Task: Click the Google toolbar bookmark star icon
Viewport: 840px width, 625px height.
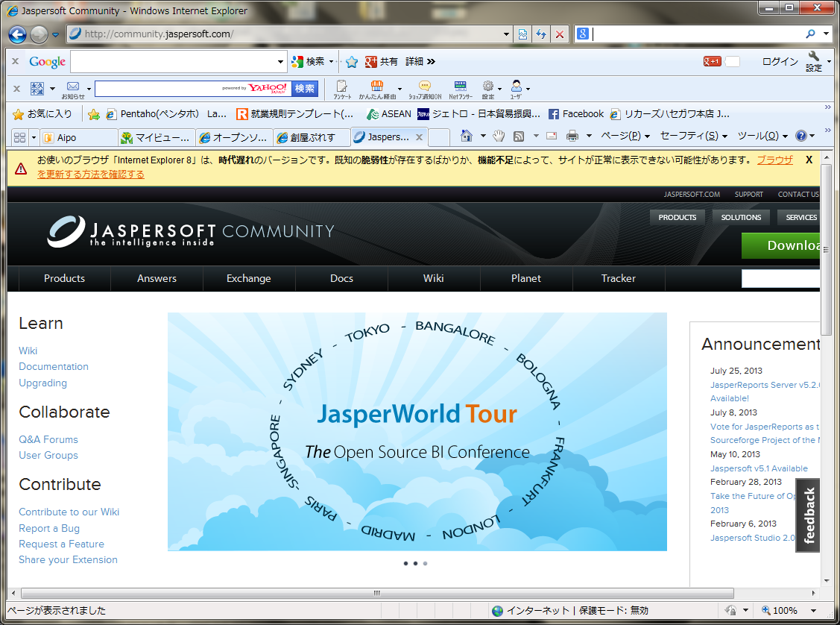Action: (352, 62)
